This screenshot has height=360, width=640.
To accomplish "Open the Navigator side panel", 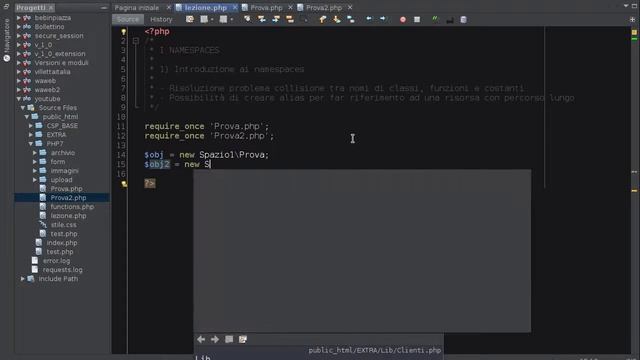I will [6, 40].
